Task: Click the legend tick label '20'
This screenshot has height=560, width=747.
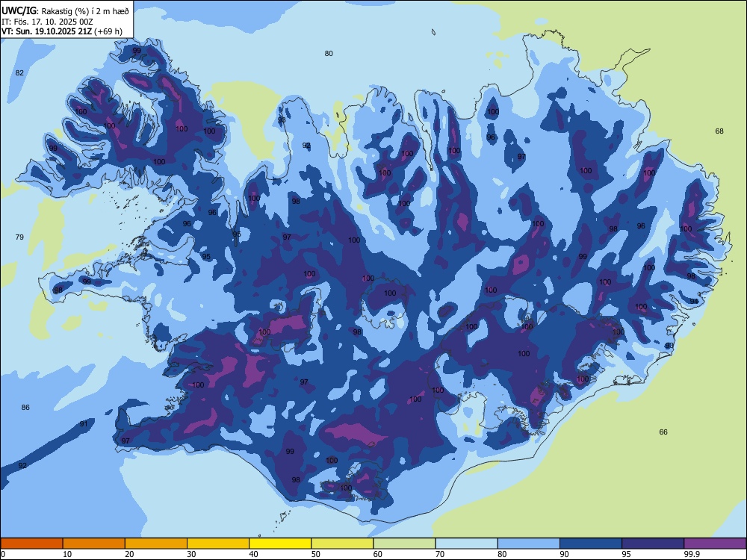Action: 129,554
